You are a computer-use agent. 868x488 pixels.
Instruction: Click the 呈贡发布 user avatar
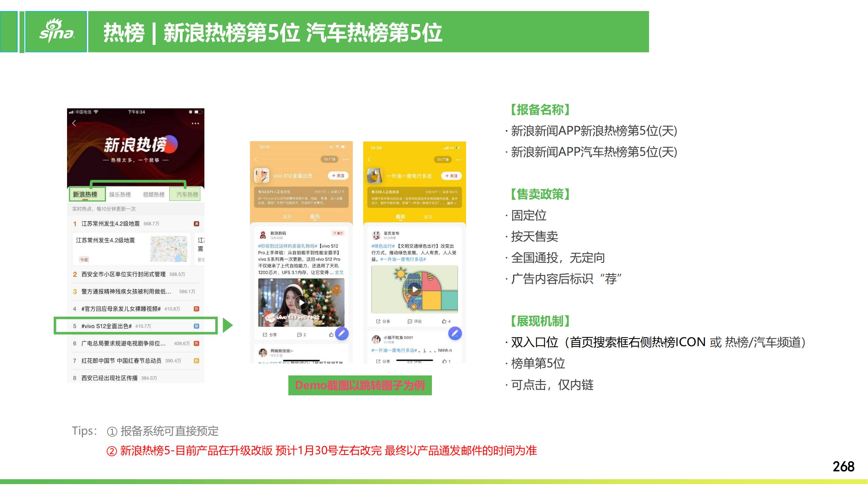tap(376, 235)
